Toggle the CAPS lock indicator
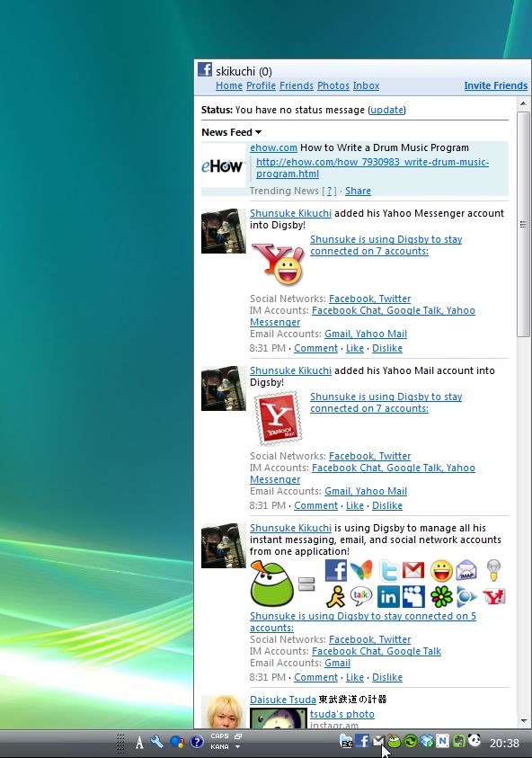 219,736
